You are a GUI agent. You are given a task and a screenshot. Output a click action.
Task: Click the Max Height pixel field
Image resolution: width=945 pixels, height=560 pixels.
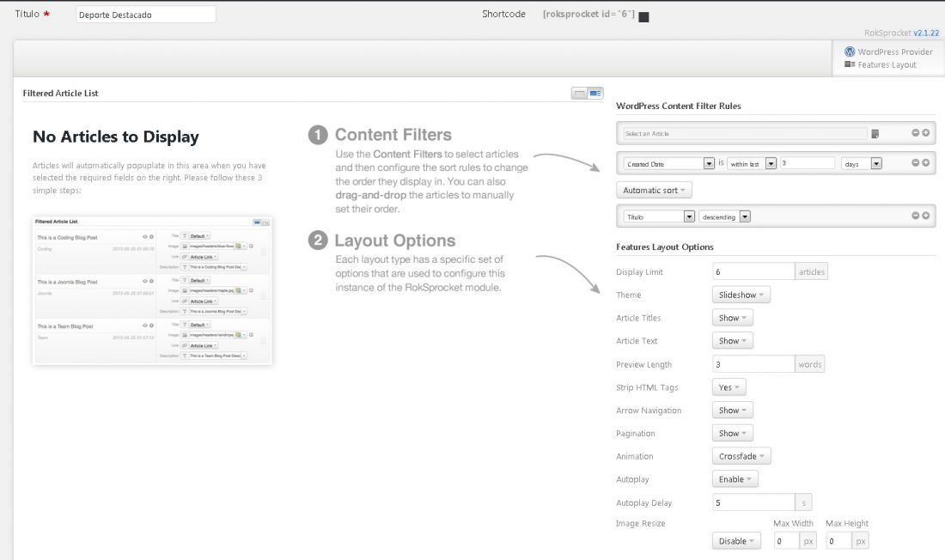tap(838, 541)
